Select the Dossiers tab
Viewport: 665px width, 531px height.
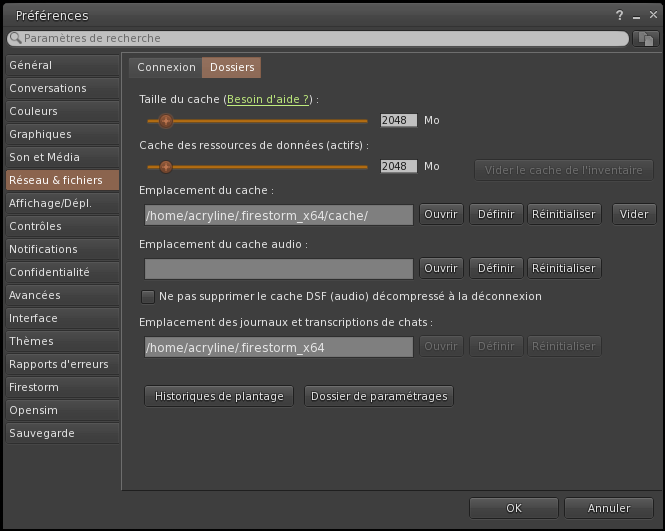click(x=231, y=67)
